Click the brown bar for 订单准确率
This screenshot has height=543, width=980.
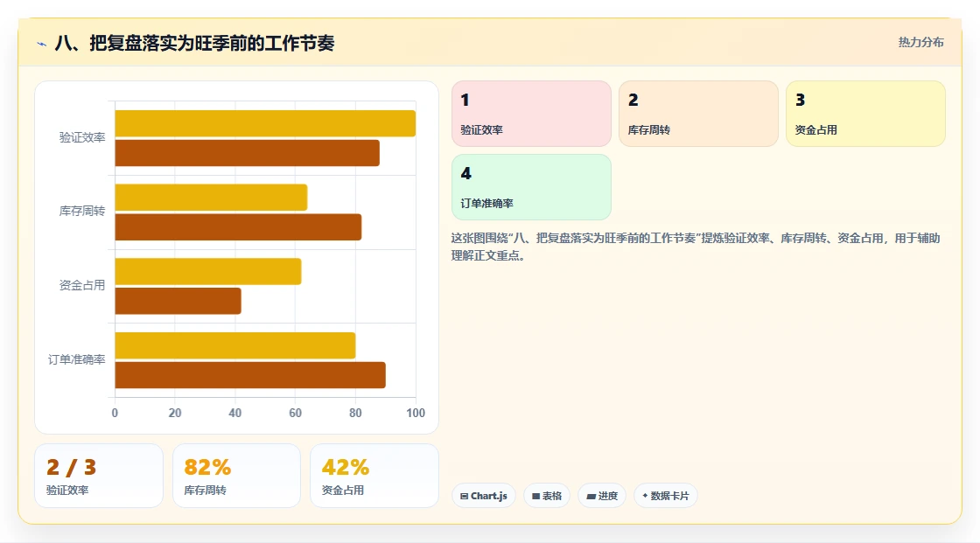(x=250, y=375)
